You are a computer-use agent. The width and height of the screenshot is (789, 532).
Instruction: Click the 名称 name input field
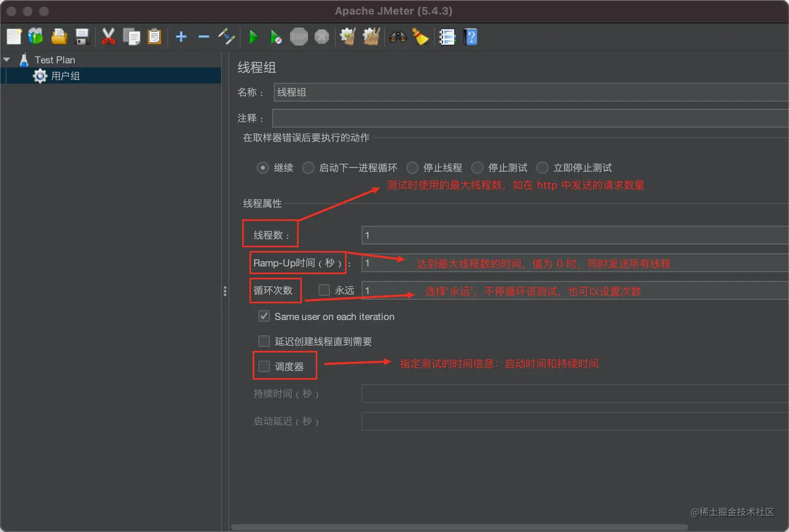531,92
